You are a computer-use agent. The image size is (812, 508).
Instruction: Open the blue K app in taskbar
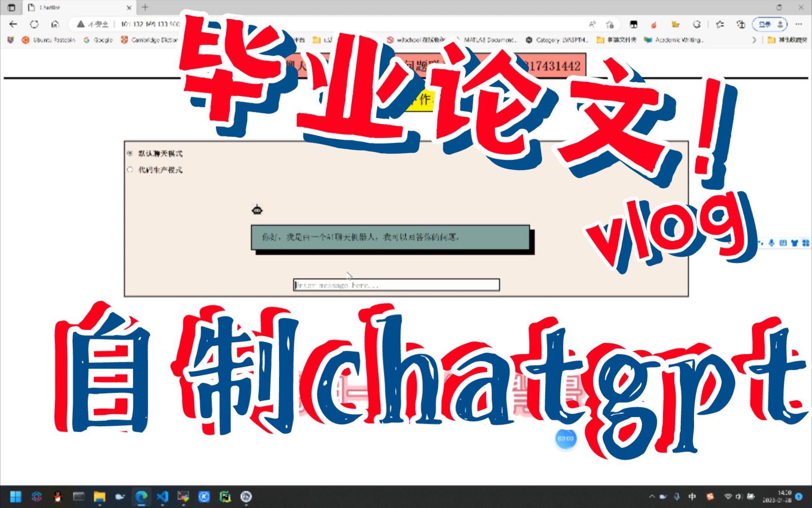[x=204, y=497]
